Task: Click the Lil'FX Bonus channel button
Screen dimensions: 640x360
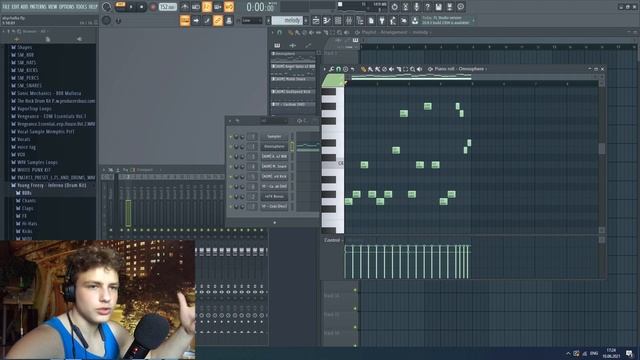Action: [x=274, y=196]
